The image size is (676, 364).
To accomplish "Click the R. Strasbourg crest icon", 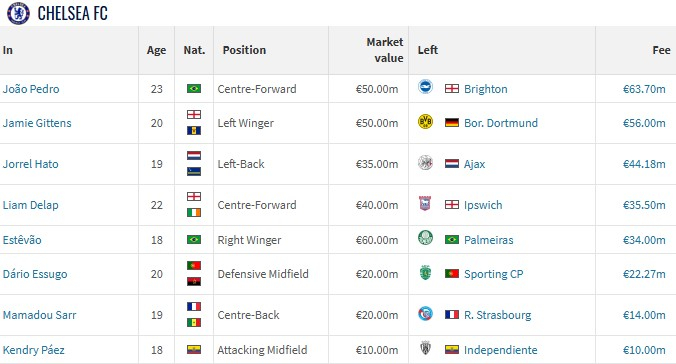I will click(x=426, y=314).
